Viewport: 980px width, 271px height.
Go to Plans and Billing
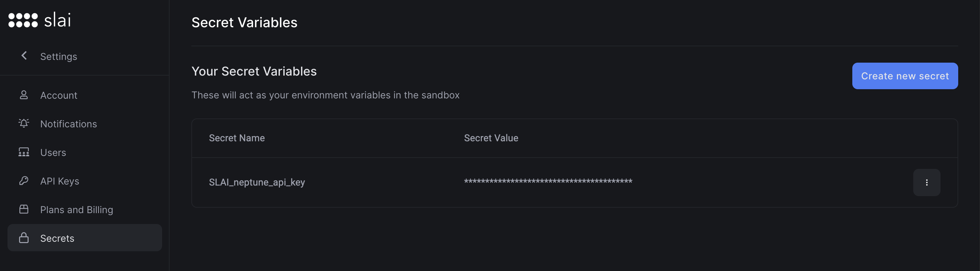tap(77, 209)
